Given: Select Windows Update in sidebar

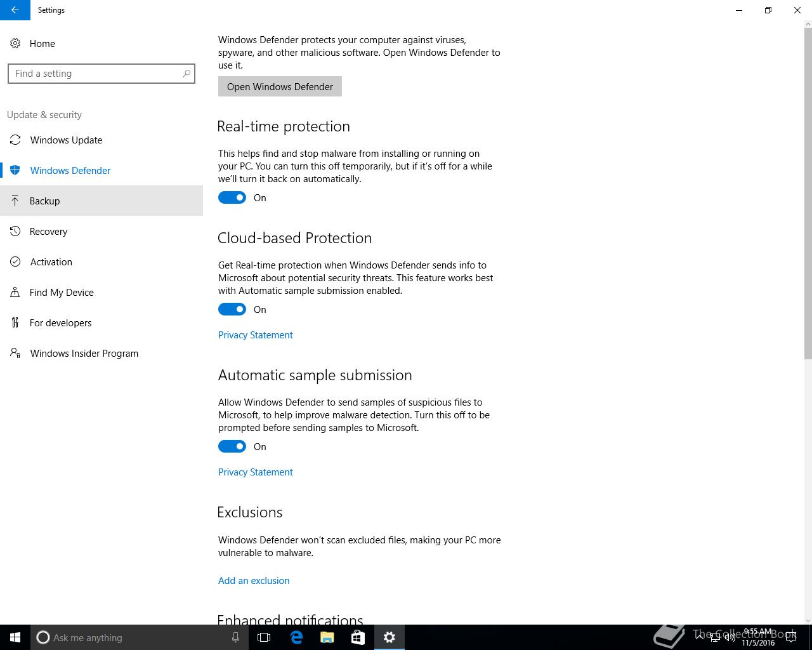Looking at the screenshot, I should [x=101, y=140].
